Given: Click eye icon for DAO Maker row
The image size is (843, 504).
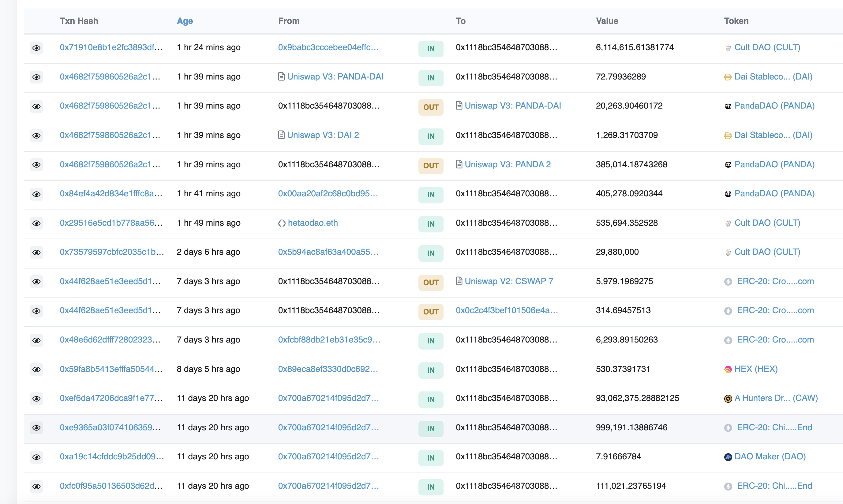Looking at the screenshot, I should pyautogui.click(x=36, y=457).
